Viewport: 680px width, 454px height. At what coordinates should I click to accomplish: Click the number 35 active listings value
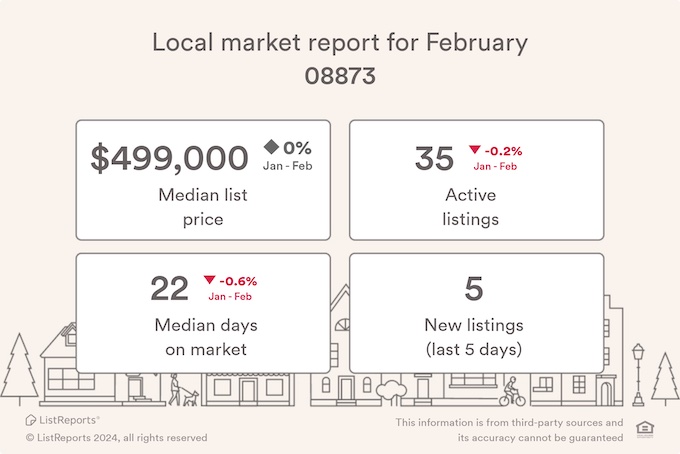point(434,158)
